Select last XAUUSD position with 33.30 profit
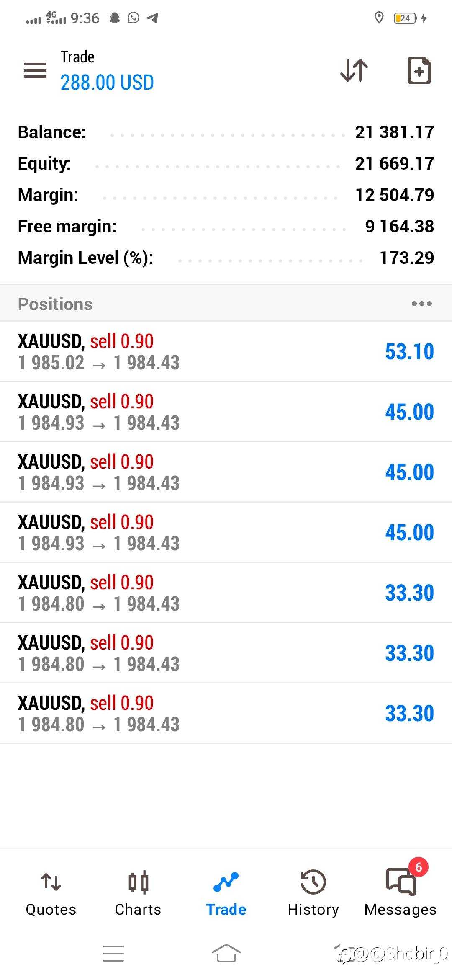The image size is (452, 980). pos(226,713)
